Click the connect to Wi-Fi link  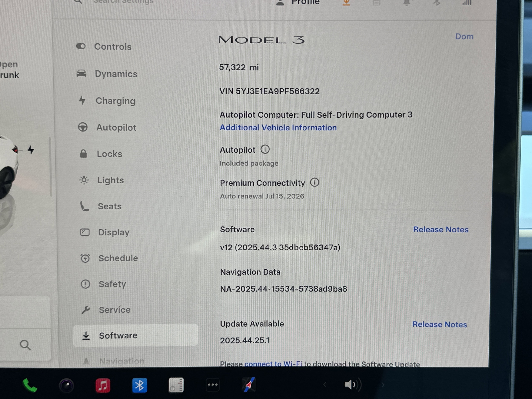click(x=273, y=364)
